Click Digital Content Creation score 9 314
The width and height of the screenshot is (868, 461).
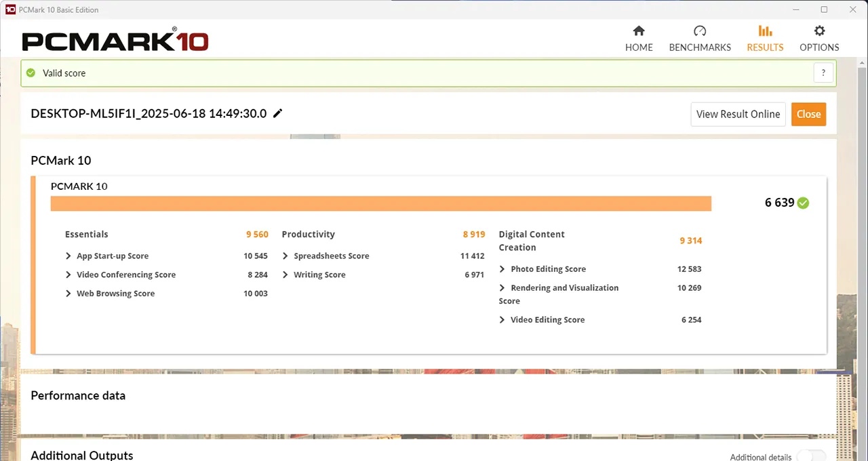point(691,241)
